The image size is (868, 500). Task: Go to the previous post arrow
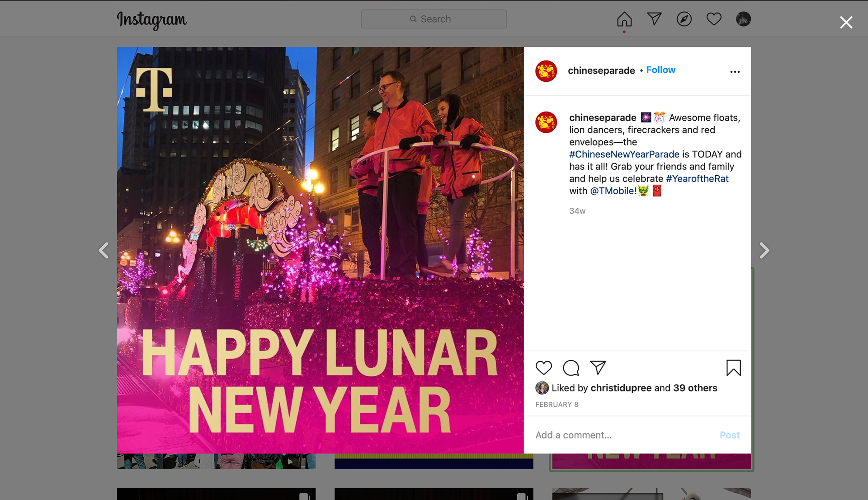pos(104,250)
